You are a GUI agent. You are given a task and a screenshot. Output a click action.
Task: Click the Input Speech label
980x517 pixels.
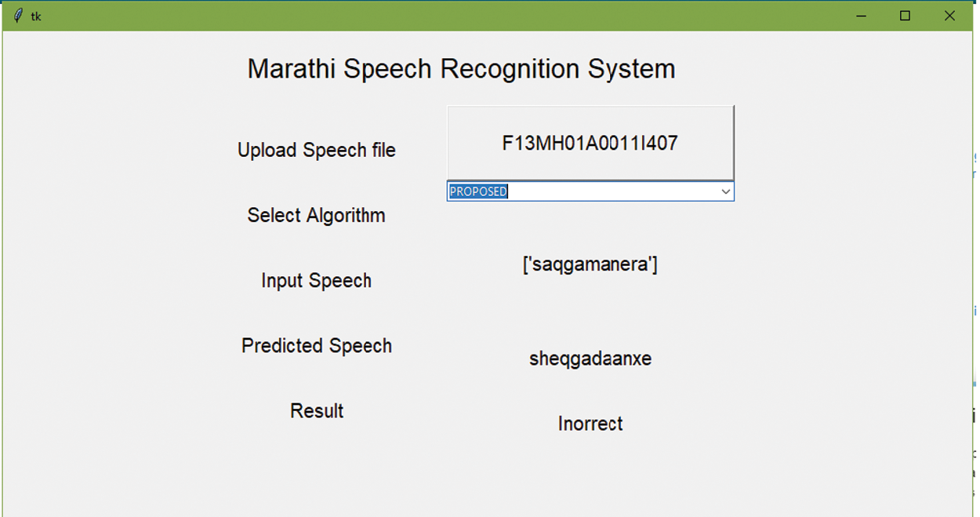316,281
